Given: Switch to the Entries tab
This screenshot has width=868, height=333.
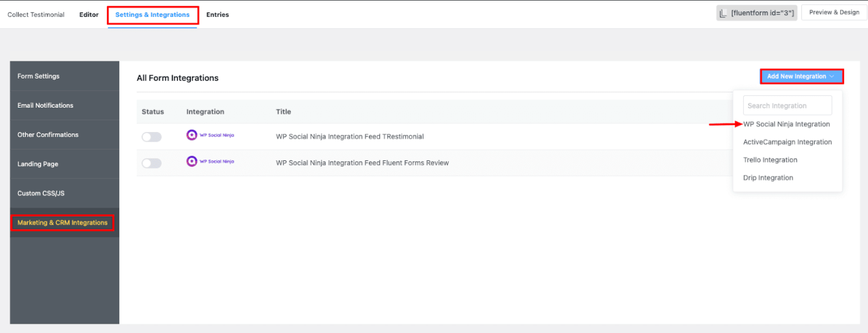Looking at the screenshot, I should [218, 14].
